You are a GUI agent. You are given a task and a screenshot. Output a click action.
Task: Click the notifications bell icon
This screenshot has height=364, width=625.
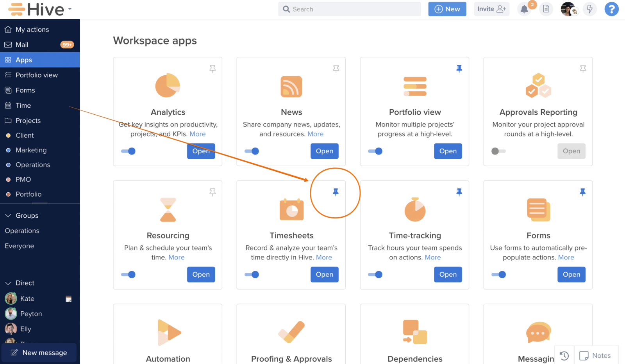[524, 9]
